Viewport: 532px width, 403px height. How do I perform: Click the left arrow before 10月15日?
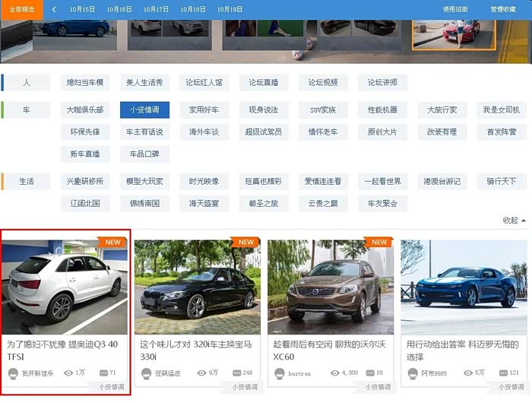coord(54,10)
